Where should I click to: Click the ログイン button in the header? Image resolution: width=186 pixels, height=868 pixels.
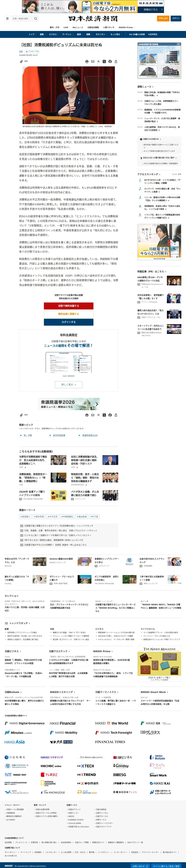[x=176, y=18]
